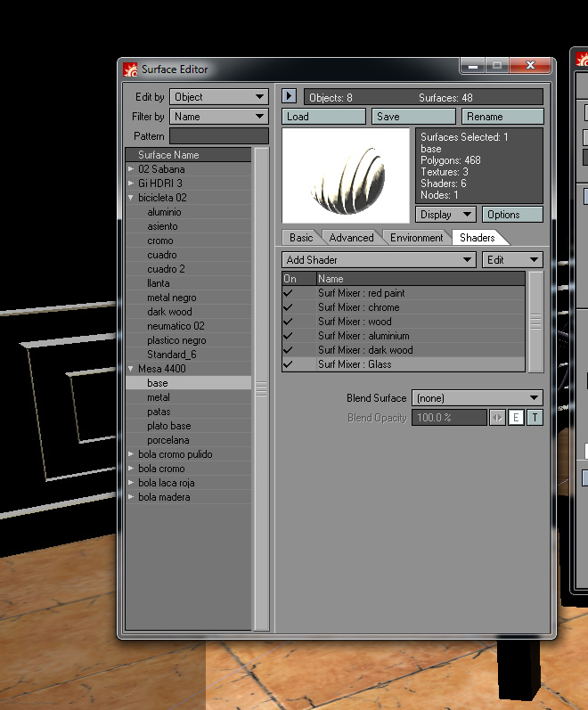Click the Load surface button

click(323, 117)
